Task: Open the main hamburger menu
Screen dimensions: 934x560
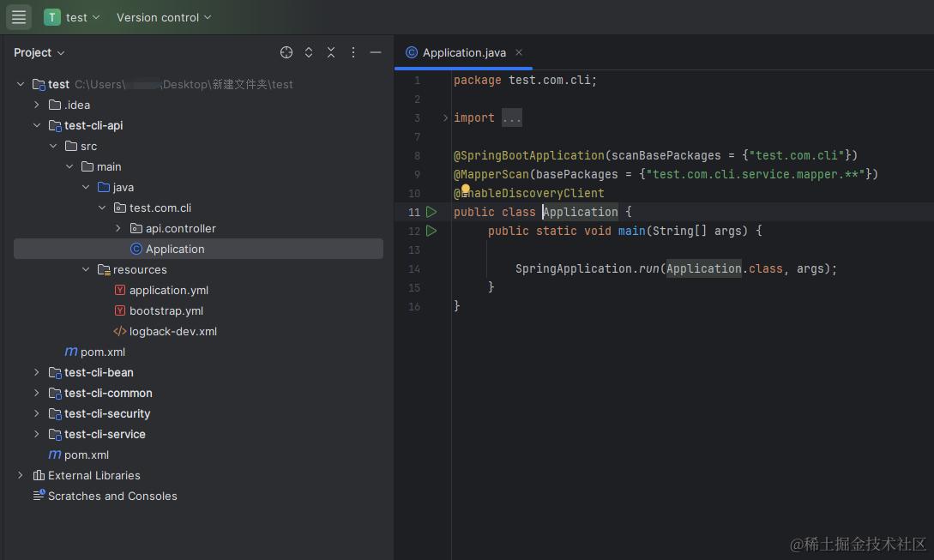Action: pos(19,17)
